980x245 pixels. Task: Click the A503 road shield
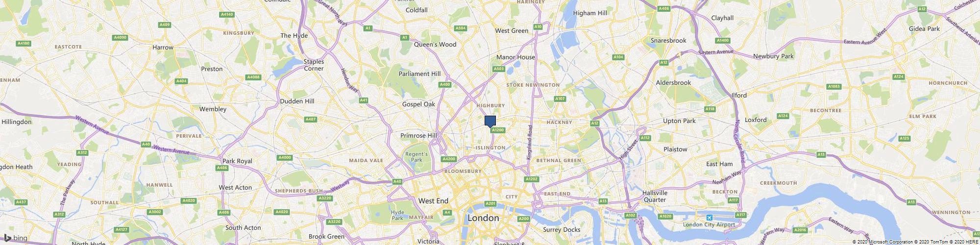(x=499, y=69)
